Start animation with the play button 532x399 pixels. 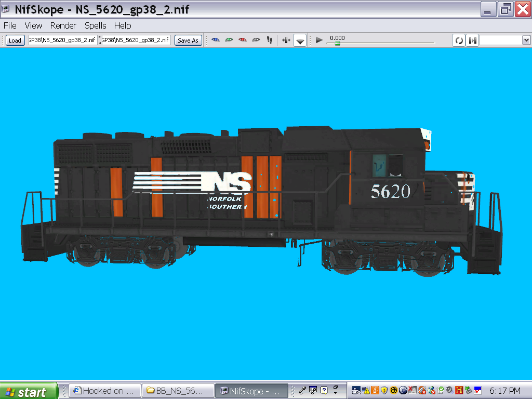click(x=319, y=40)
